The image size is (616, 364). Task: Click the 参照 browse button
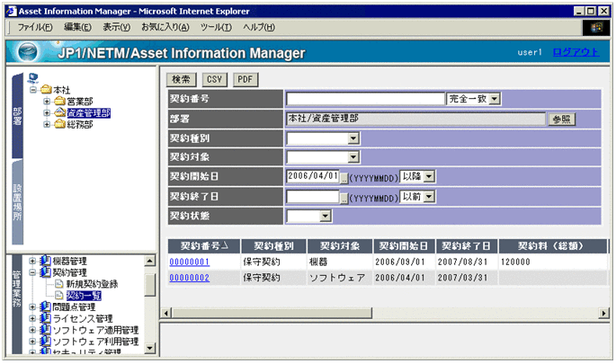pyautogui.click(x=561, y=120)
